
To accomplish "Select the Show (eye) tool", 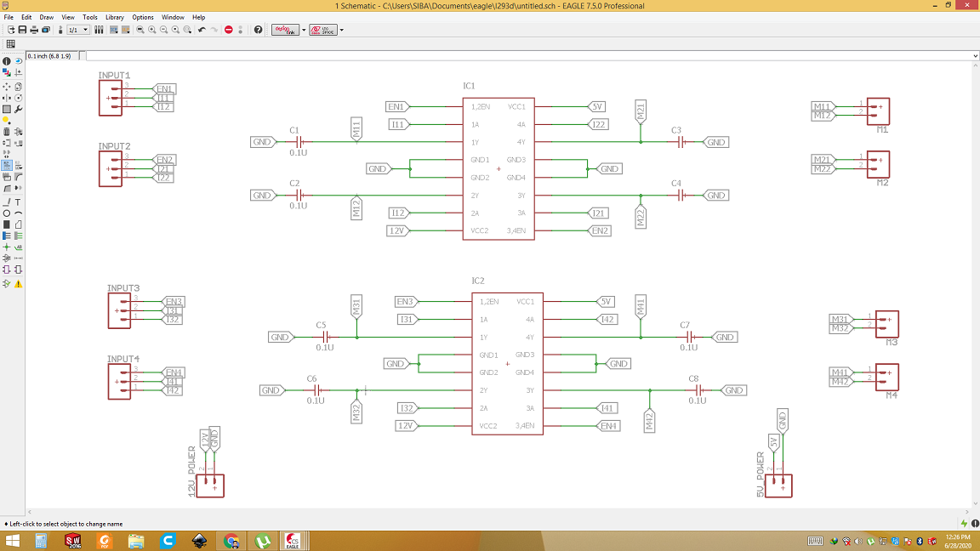I will click(18, 61).
